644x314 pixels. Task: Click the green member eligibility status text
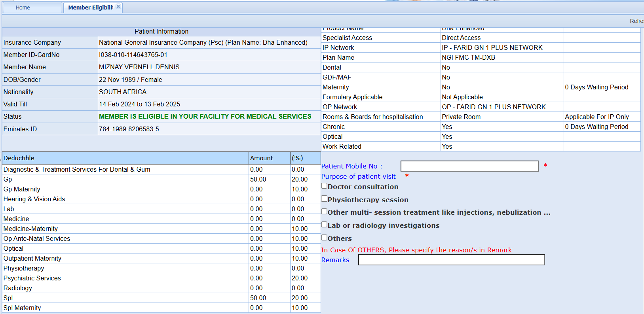[205, 117]
